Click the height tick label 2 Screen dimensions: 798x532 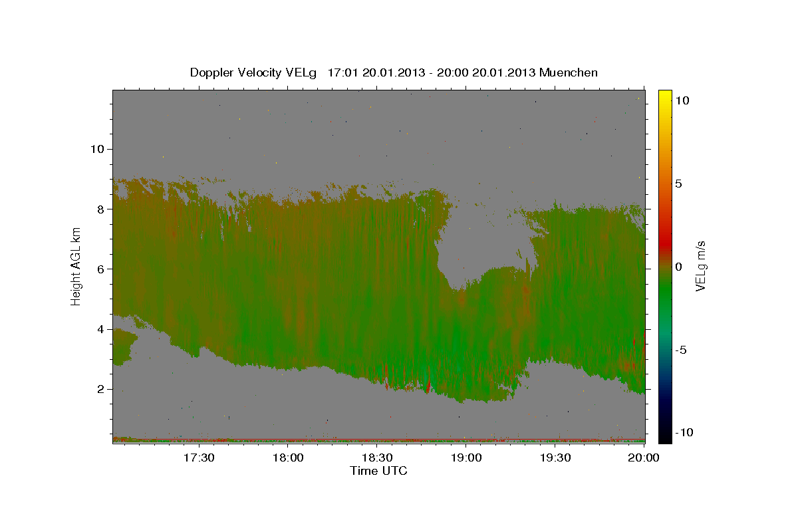(100, 389)
